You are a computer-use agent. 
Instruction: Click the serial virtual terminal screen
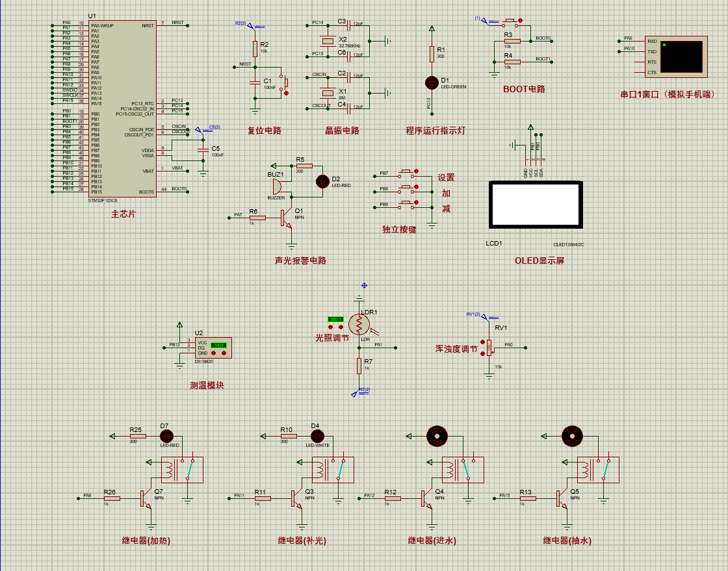coord(682,57)
